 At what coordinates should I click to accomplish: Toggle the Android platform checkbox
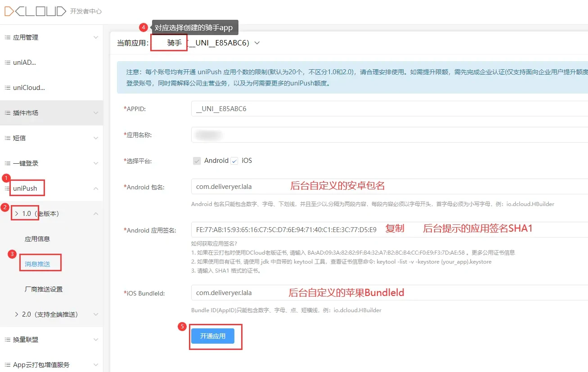tap(197, 161)
